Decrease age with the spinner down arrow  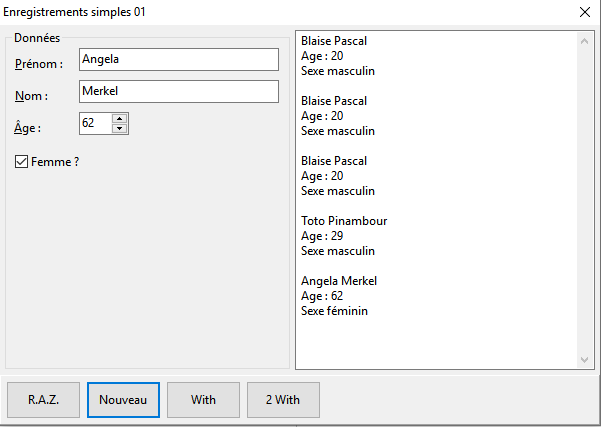point(120,128)
